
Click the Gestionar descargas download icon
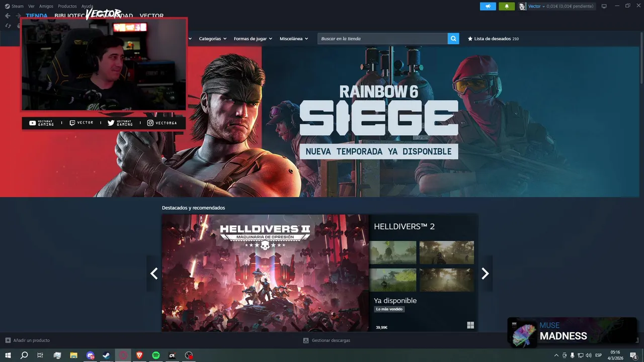[x=306, y=340]
